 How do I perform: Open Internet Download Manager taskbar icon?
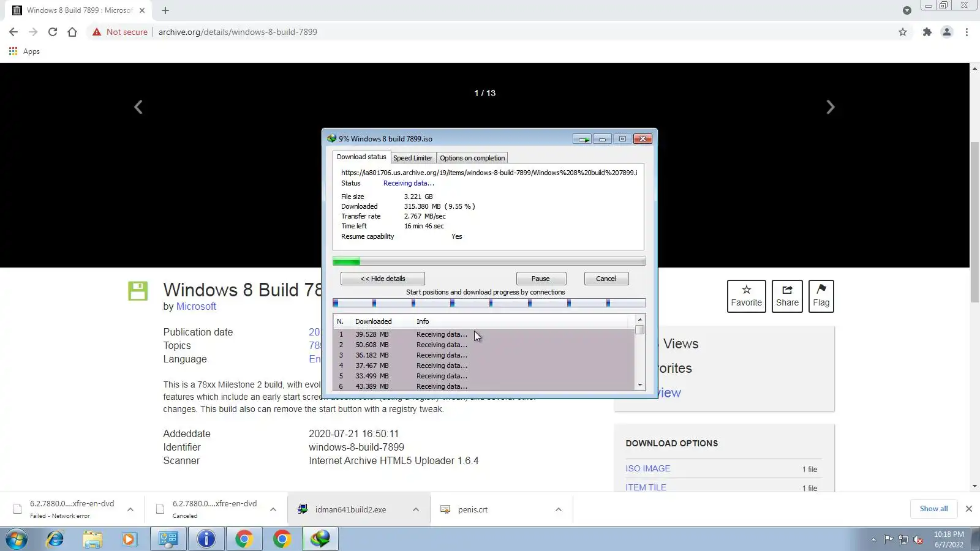[x=320, y=539]
